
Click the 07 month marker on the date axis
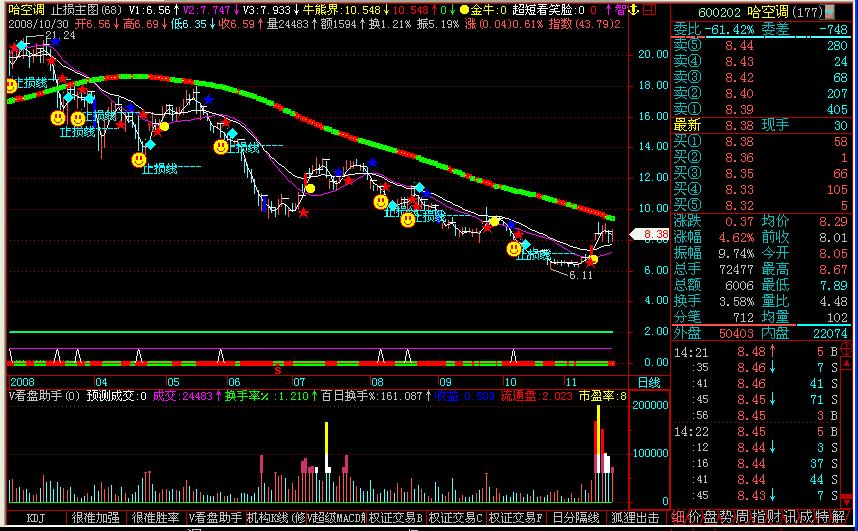(x=299, y=382)
